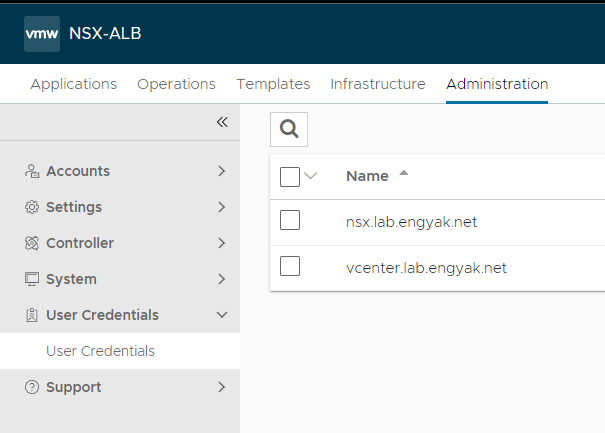Click the System menu label
Viewport: 605px width, 433px height.
click(71, 279)
